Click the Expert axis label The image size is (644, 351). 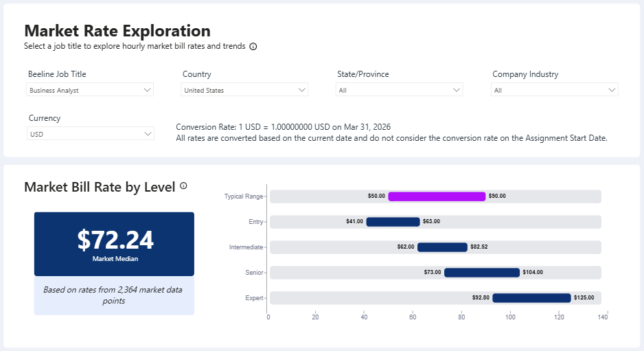tap(254, 298)
